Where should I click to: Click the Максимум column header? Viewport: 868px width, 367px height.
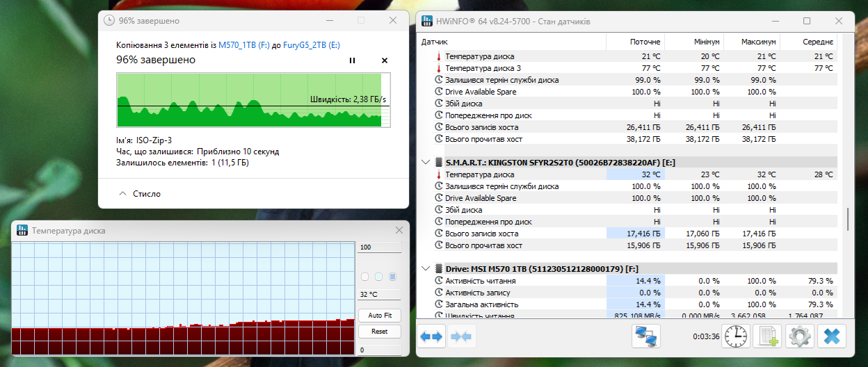click(x=751, y=42)
